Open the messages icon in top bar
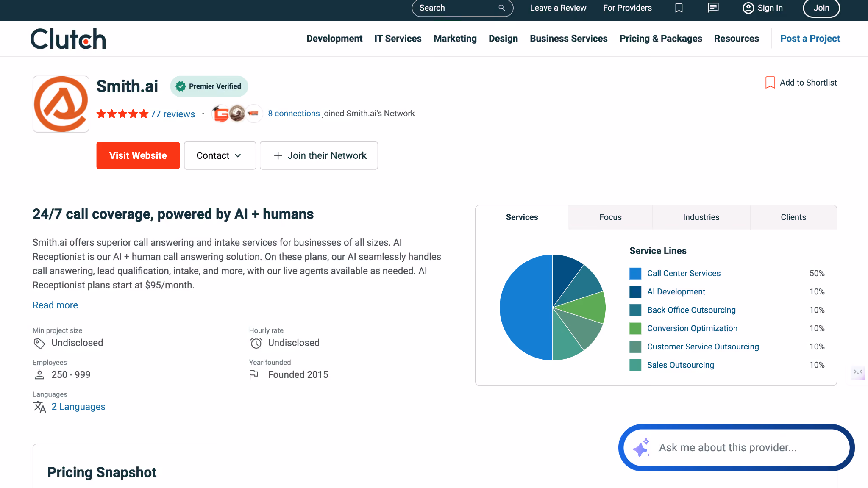Viewport: 868px width, 488px height. (x=713, y=8)
